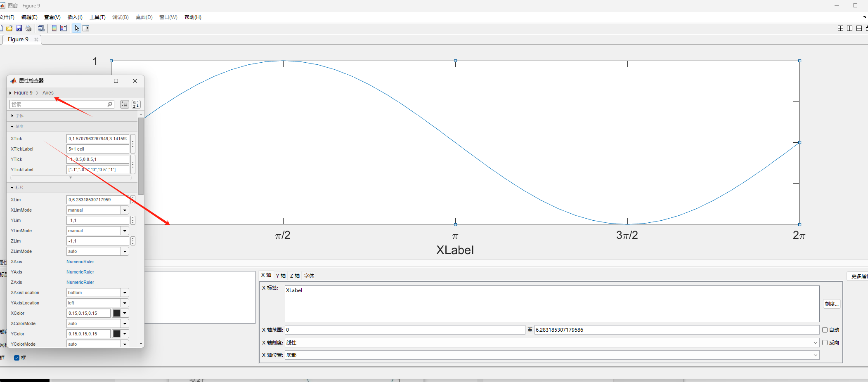The width and height of the screenshot is (868, 382).
Task: Click the X-axis range maximum field
Action: pos(676,330)
